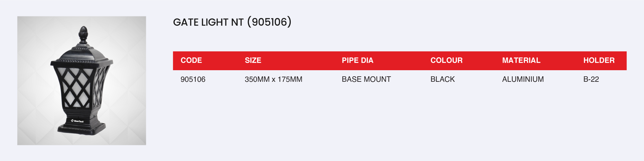Click the product code 905106 cell
This screenshot has height=161, width=644.
tap(193, 79)
